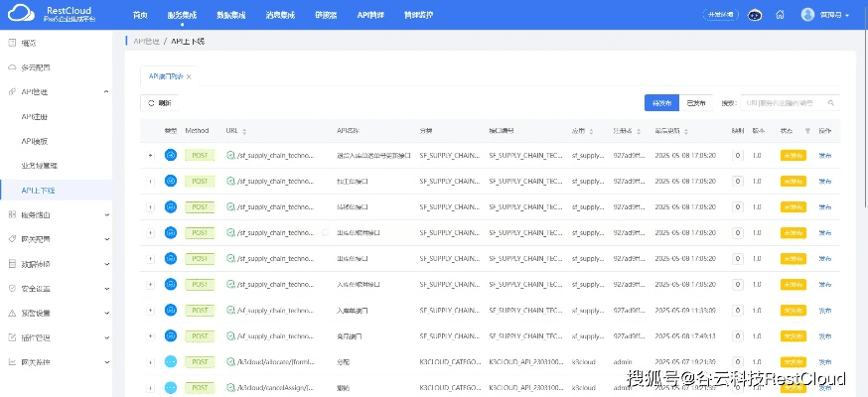
Task: Click the filter funnel icon in status column
Action: (x=806, y=131)
